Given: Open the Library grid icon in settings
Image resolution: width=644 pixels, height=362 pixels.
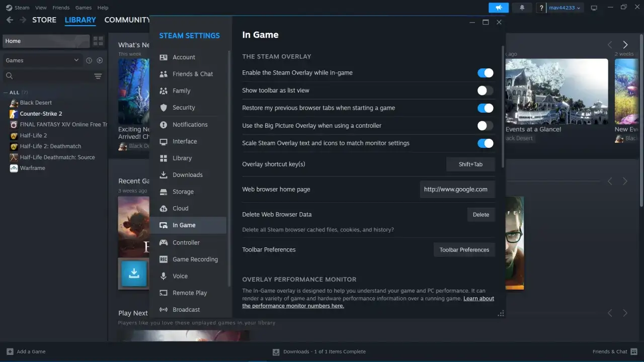Looking at the screenshot, I should [164, 158].
